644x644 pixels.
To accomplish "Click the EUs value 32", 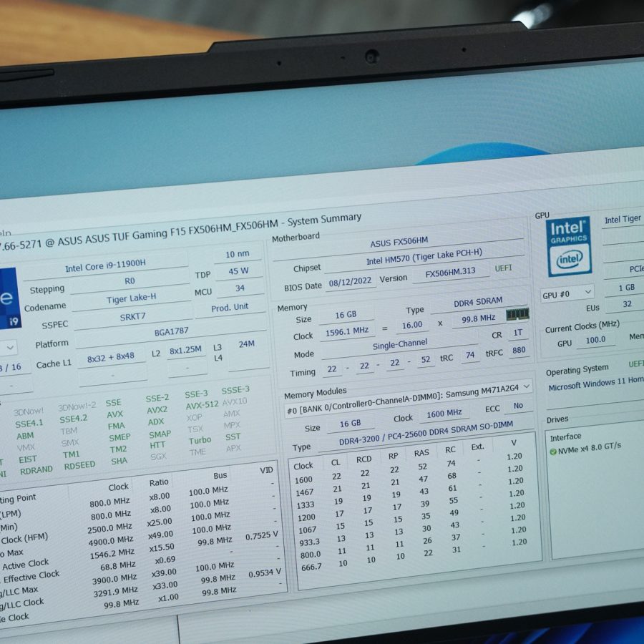I will coord(627,304).
